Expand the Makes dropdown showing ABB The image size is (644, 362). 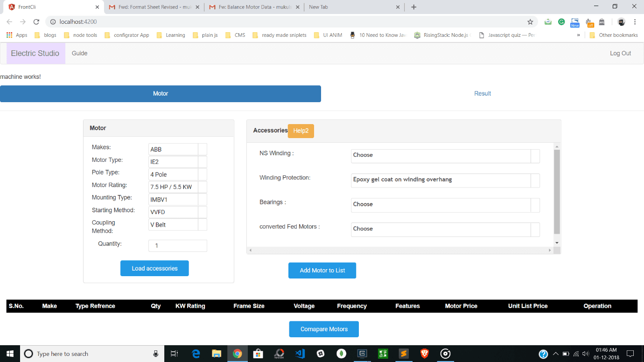point(177,149)
